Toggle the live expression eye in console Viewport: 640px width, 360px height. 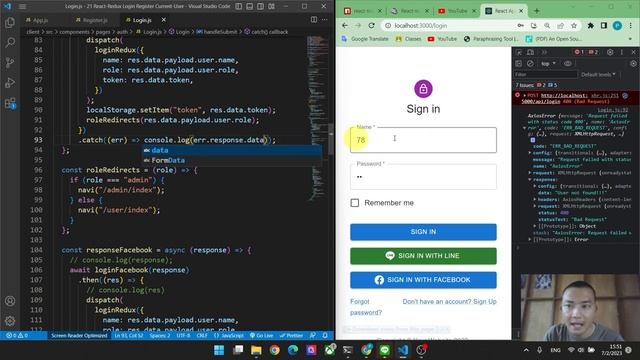click(x=568, y=64)
